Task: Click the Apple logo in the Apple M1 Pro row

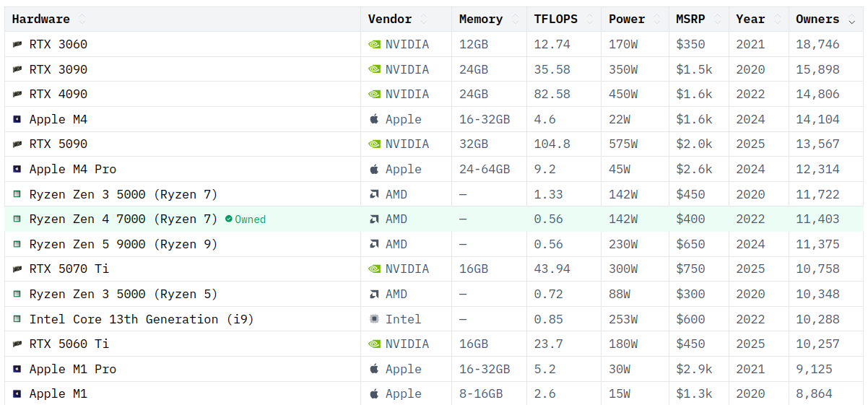Action: pyautogui.click(x=374, y=370)
